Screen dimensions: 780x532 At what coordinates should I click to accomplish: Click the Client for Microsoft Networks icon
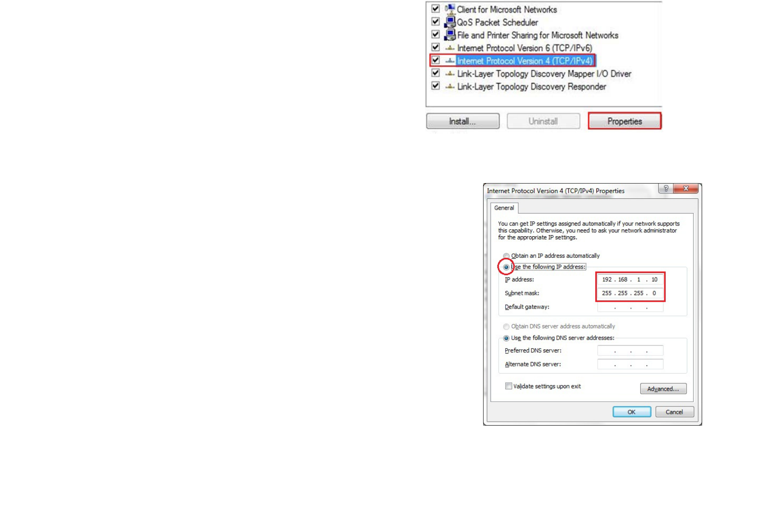(x=450, y=9)
